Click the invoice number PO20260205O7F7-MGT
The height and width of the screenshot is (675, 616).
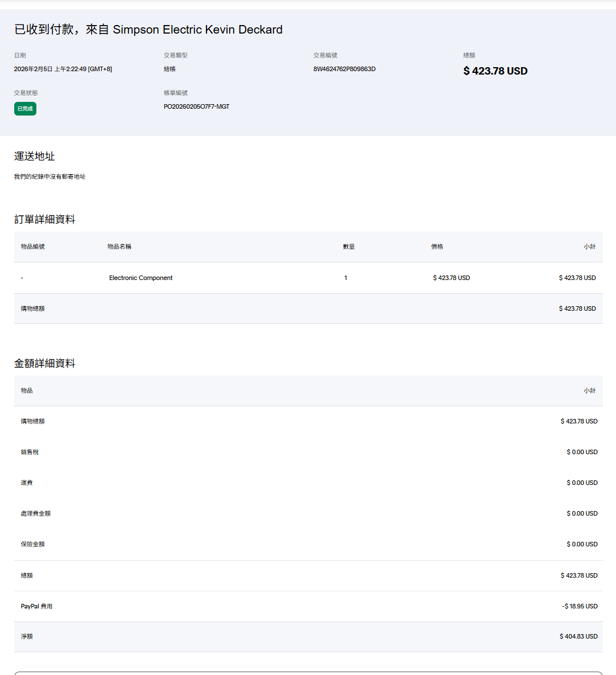196,106
